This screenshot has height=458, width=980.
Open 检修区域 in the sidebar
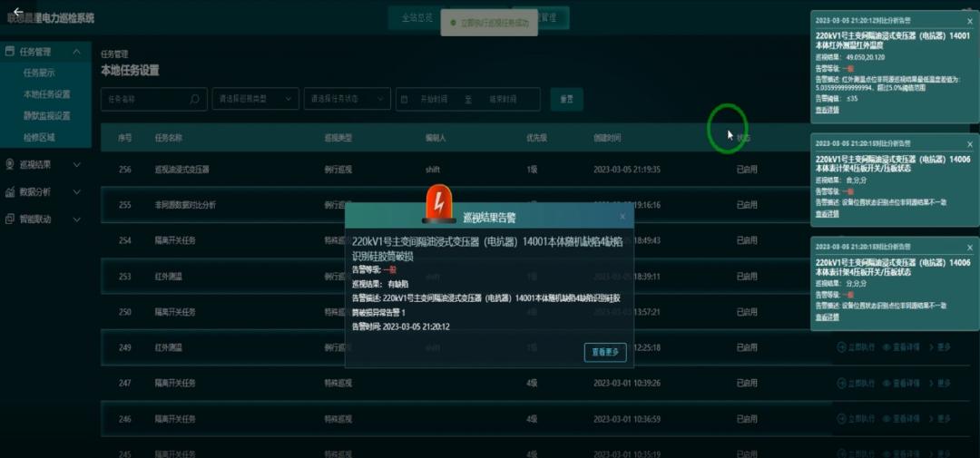coord(39,137)
